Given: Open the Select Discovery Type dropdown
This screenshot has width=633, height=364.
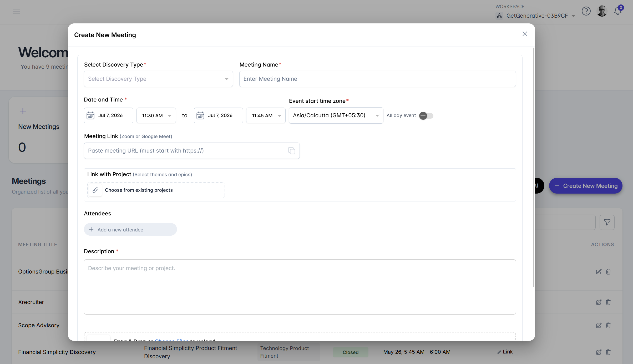Looking at the screenshot, I should 158,79.
